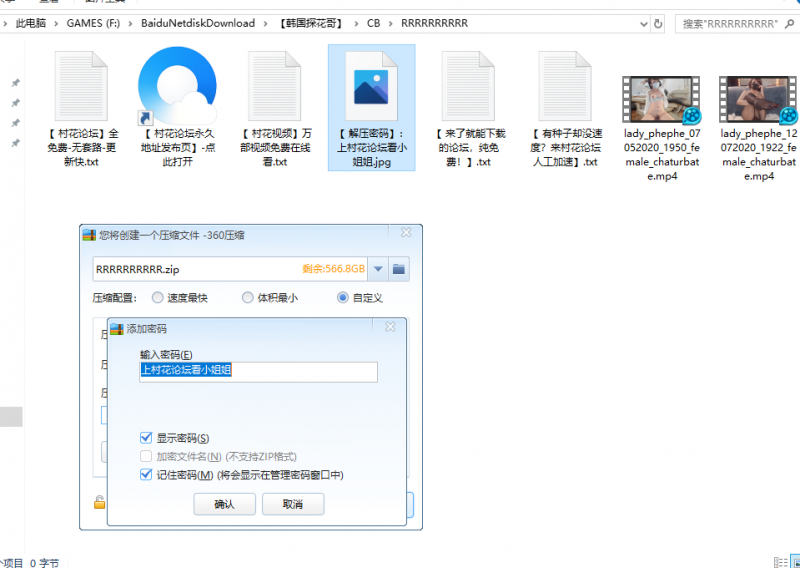The height and width of the screenshot is (568, 800).
Task: Uncheck the 记住密码 checkbox
Action: (x=147, y=475)
